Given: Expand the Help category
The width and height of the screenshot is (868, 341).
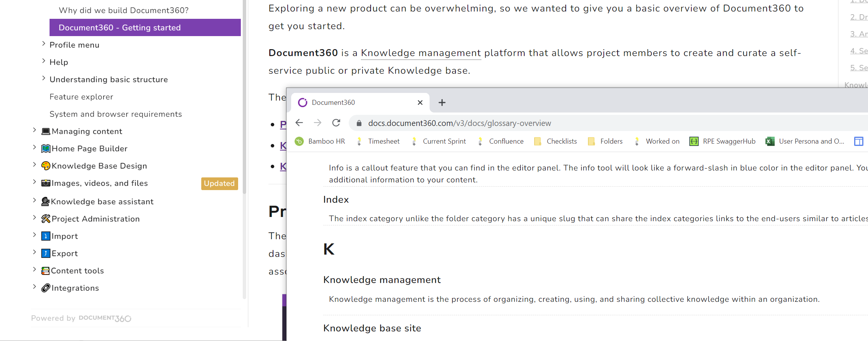Looking at the screenshot, I should tap(43, 61).
